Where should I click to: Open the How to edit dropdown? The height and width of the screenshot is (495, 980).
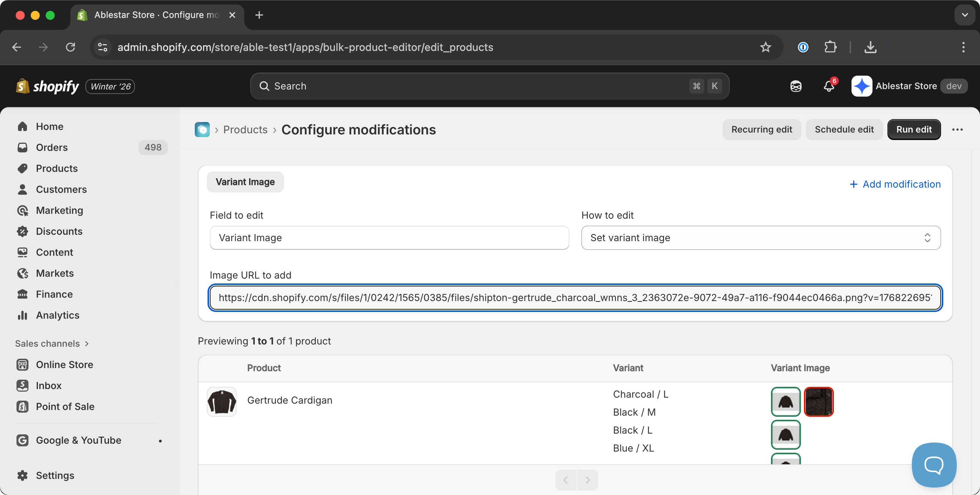(x=760, y=238)
